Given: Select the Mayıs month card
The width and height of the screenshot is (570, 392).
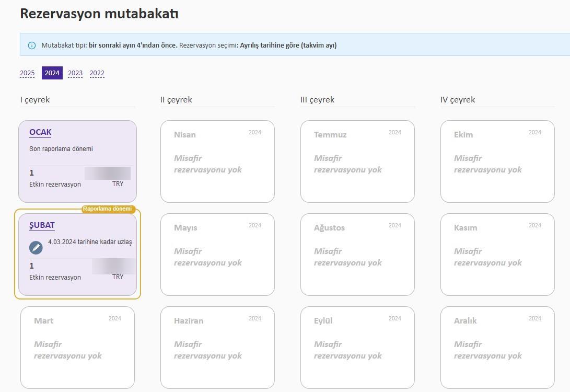Looking at the screenshot, I should pyautogui.click(x=217, y=255).
